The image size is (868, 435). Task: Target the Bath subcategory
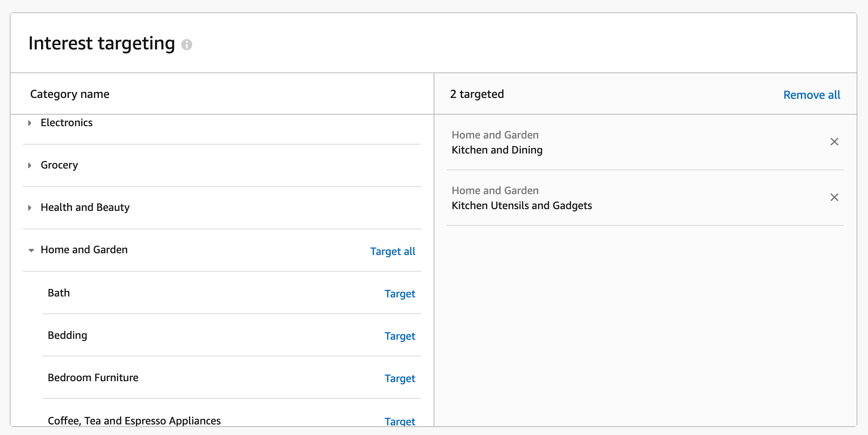[400, 294]
